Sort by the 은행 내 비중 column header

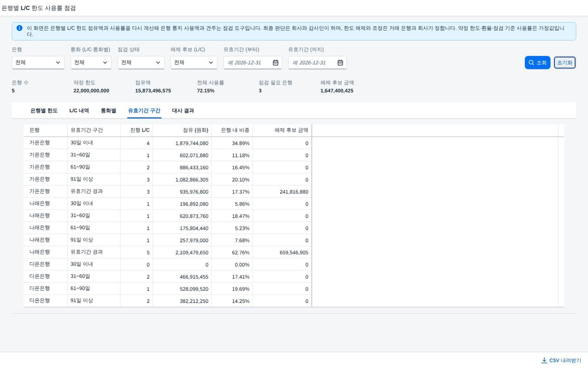[x=232, y=130]
